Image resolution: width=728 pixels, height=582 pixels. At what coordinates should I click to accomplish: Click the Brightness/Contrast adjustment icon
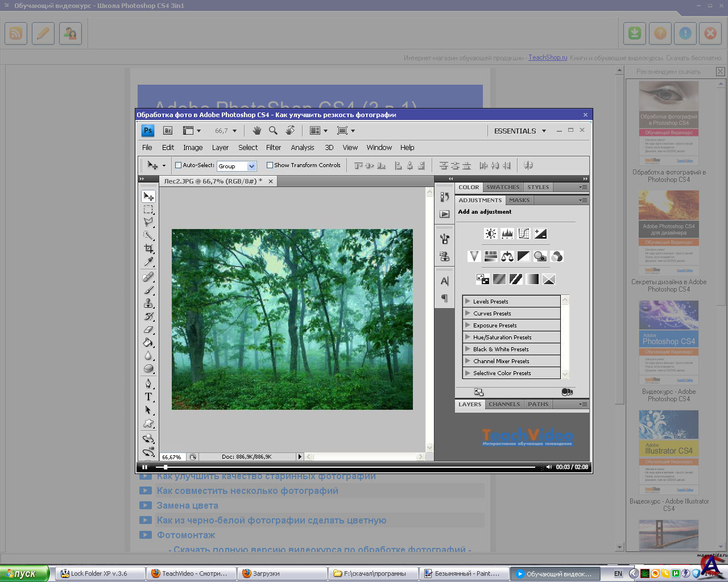(x=490, y=234)
